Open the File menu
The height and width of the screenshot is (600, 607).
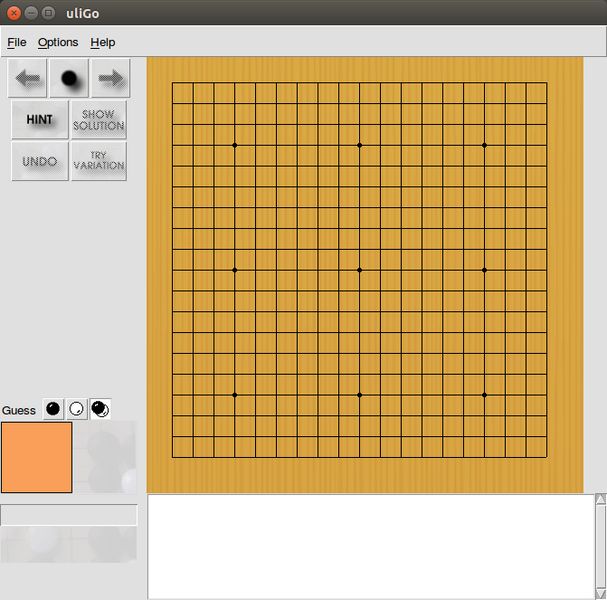pyautogui.click(x=17, y=42)
